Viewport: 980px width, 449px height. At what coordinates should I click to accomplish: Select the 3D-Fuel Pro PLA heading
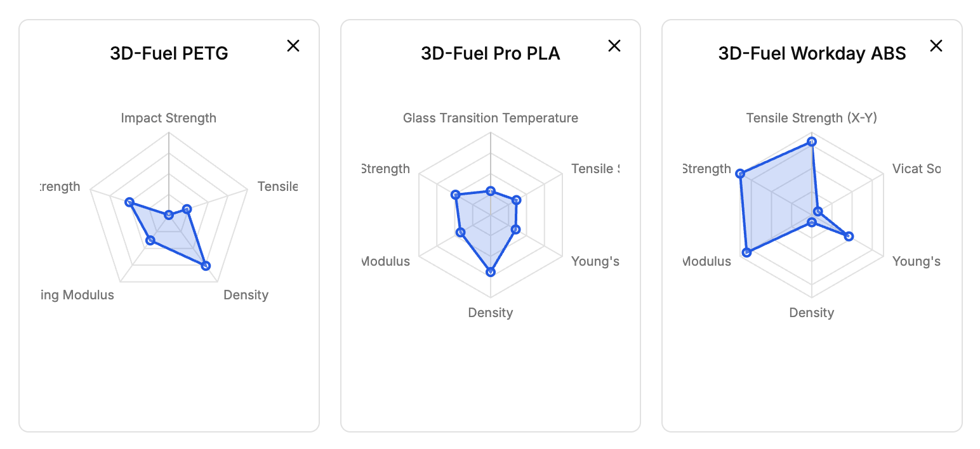[x=490, y=53]
